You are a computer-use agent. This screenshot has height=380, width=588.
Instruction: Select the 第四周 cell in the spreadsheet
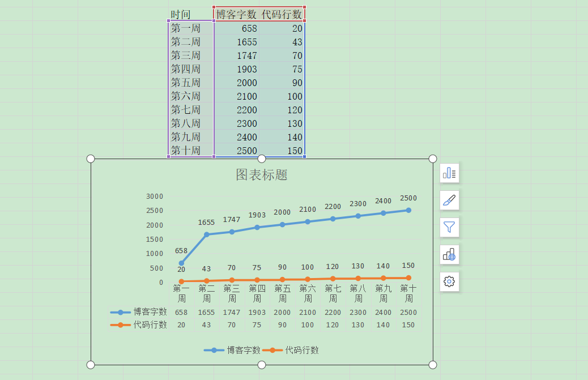tap(191, 69)
